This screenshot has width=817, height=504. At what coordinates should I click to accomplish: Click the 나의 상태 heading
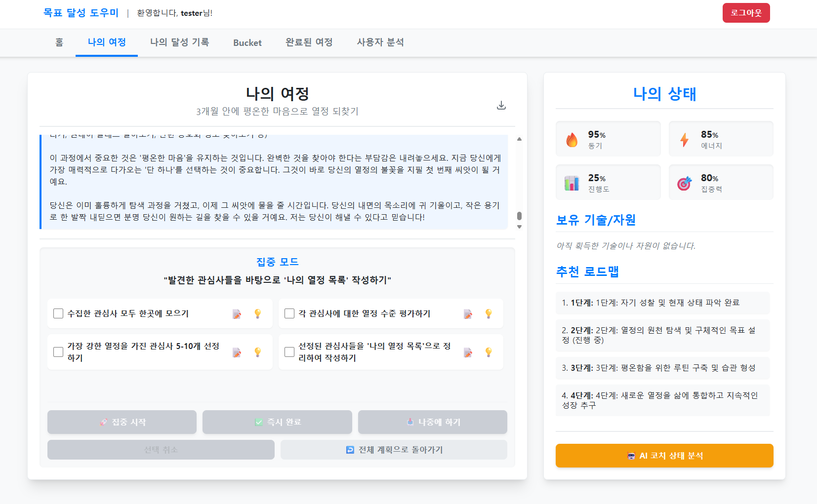tap(664, 94)
